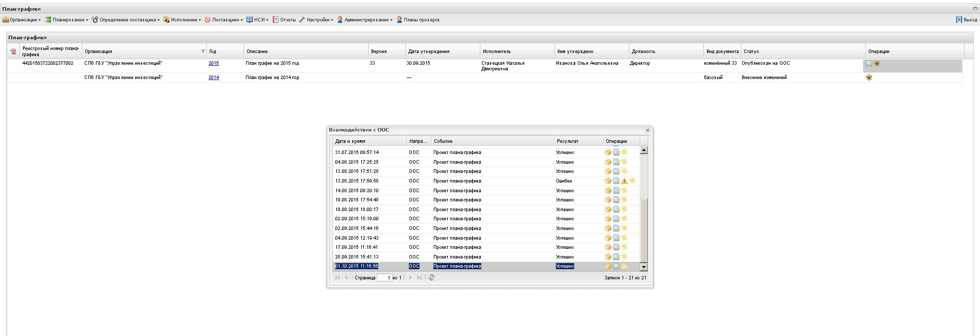
Task: Go to last page in dialog pager
Action: [419, 278]
